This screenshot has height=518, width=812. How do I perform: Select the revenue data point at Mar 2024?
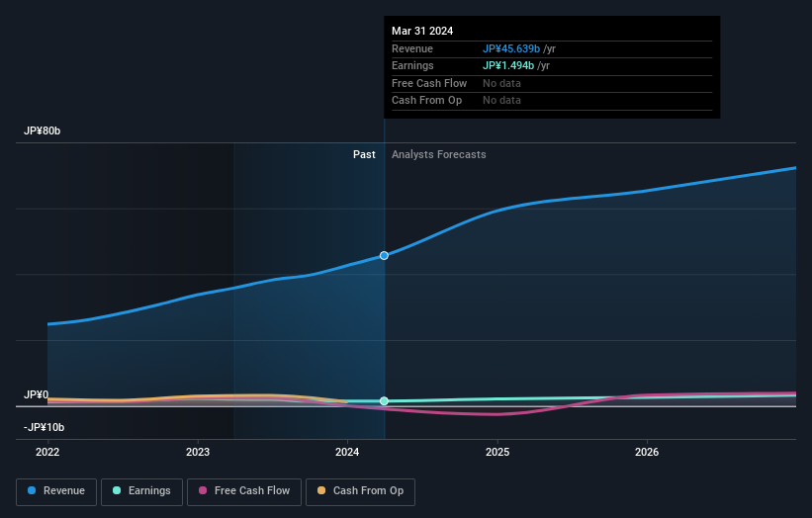(384, 256)
